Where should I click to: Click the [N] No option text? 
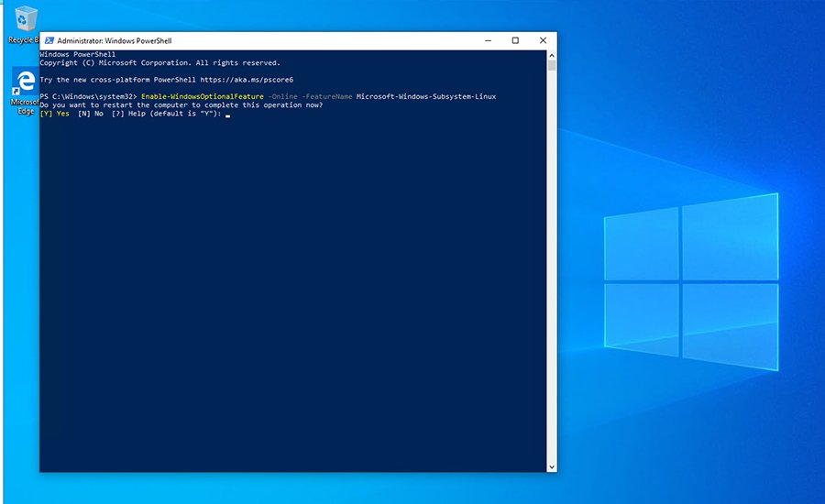click(90, 114)
